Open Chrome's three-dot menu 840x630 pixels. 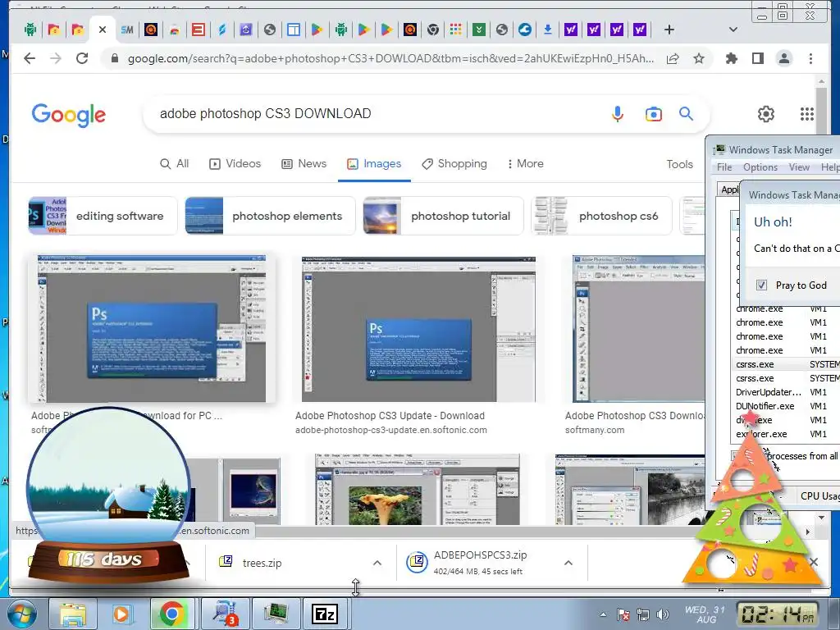point(810,58)
